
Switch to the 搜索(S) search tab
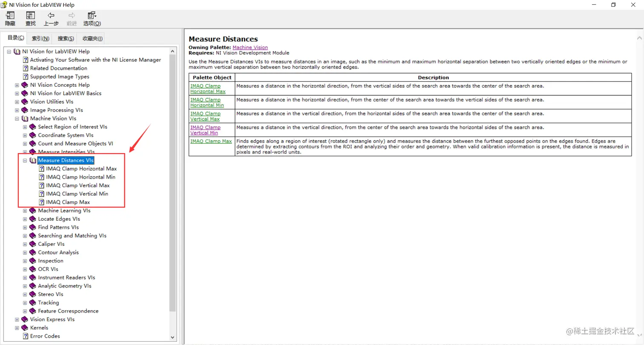click(x=66, y=38)
